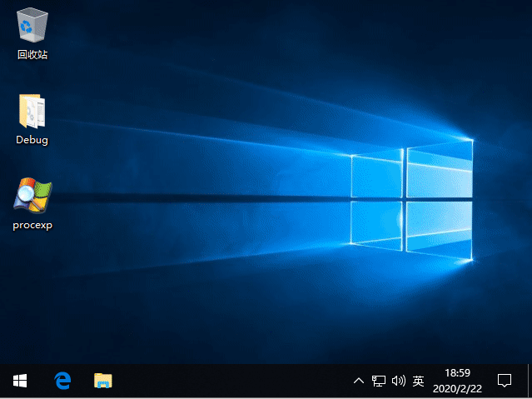Image resolution: width=532 pixels, height=399 pixels.
Task: Open the Action Center notifications
Action: (x=505, y=381)
